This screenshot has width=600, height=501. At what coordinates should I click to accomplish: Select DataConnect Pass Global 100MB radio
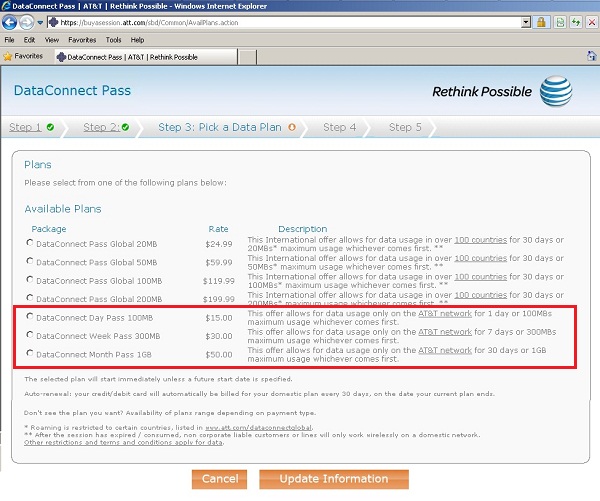[29, 279]
